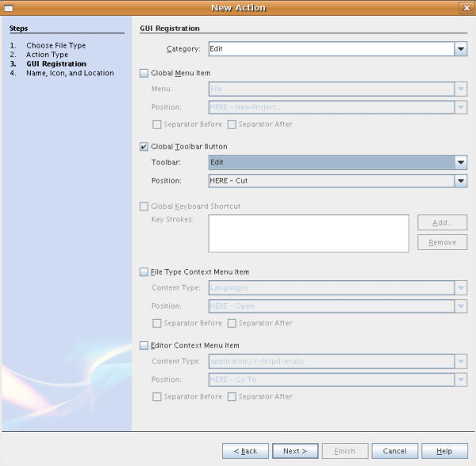Click the Category field text Edit

tap(216, 49)
